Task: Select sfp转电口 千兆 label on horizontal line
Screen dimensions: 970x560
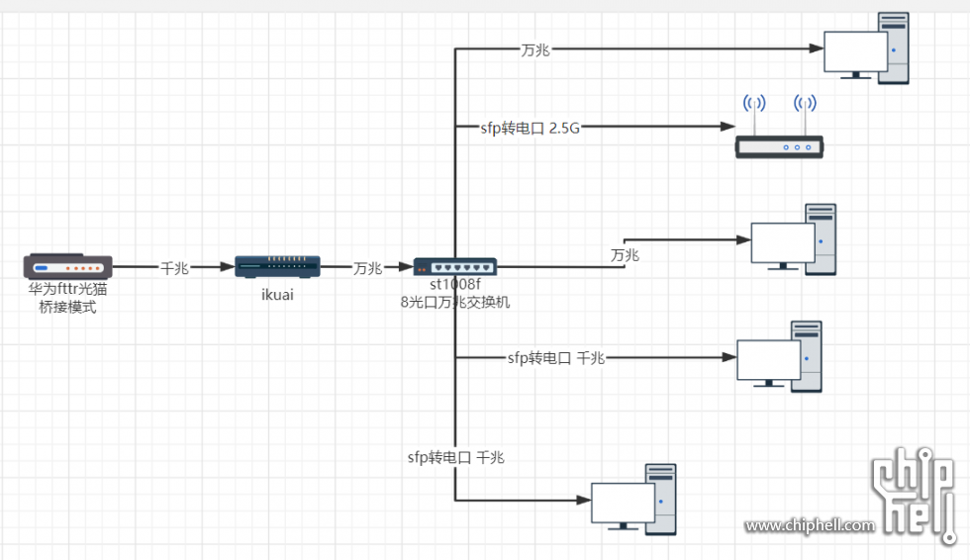Action: pyautogui.click(x=556, y=358)
